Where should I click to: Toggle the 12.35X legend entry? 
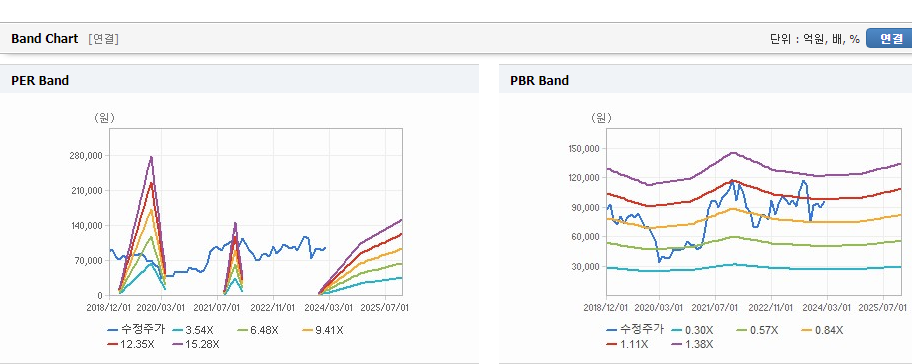(131, 344)
